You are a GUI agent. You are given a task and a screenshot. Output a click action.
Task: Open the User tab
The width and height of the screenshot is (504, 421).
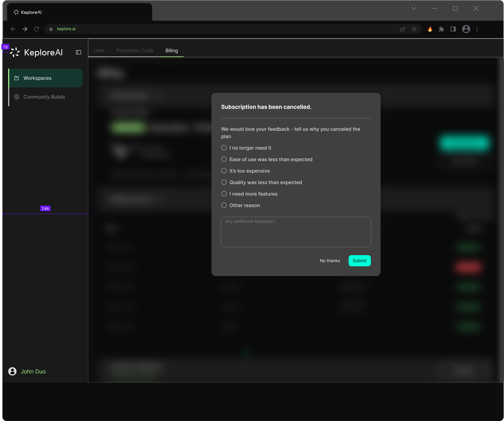pos(99,51)
